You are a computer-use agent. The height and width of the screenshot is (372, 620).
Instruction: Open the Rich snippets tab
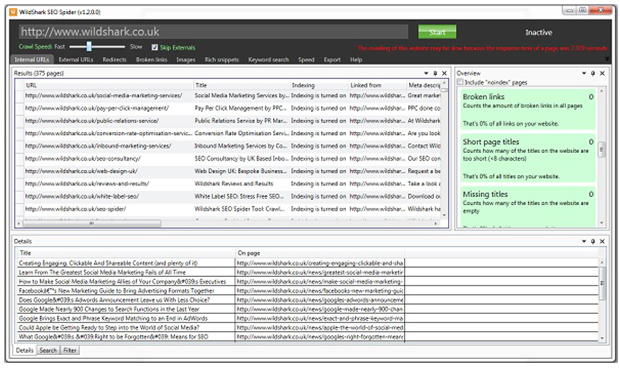click(222, 60)
